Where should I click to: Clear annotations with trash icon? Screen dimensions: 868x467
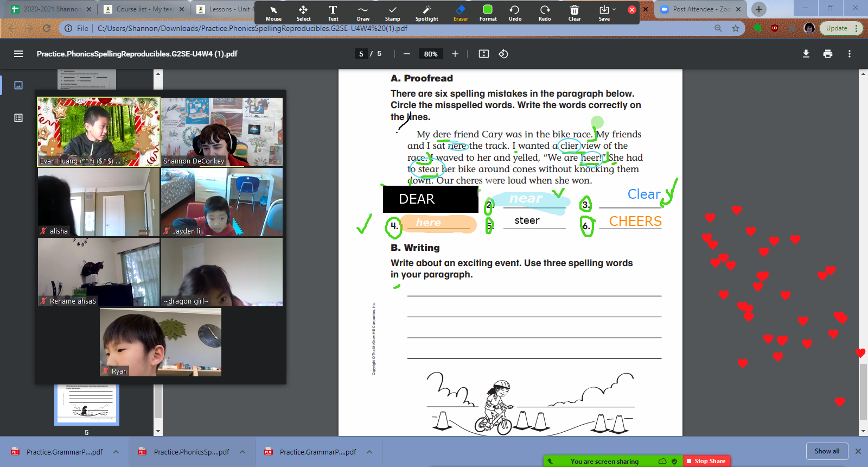[575, 13]
